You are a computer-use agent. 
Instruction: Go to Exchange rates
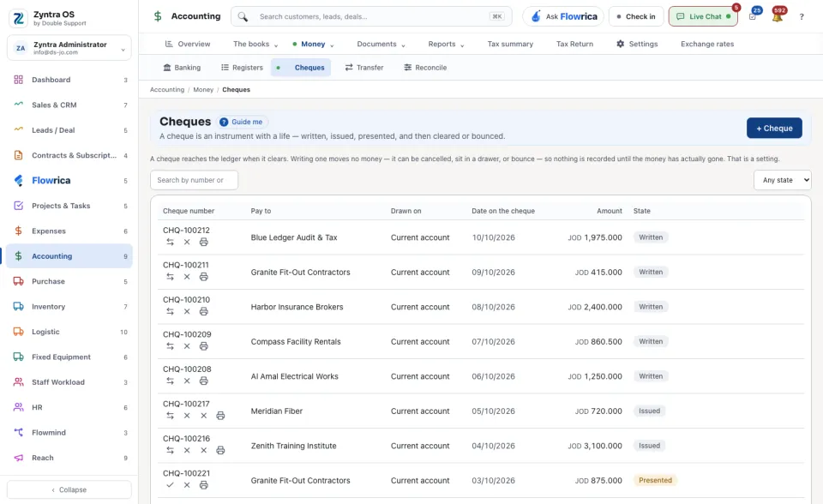[x=707, y=44]
